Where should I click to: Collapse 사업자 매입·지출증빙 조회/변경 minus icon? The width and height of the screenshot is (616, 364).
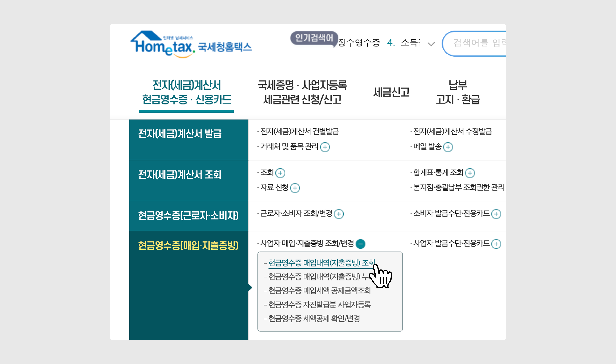click(360, 244)
